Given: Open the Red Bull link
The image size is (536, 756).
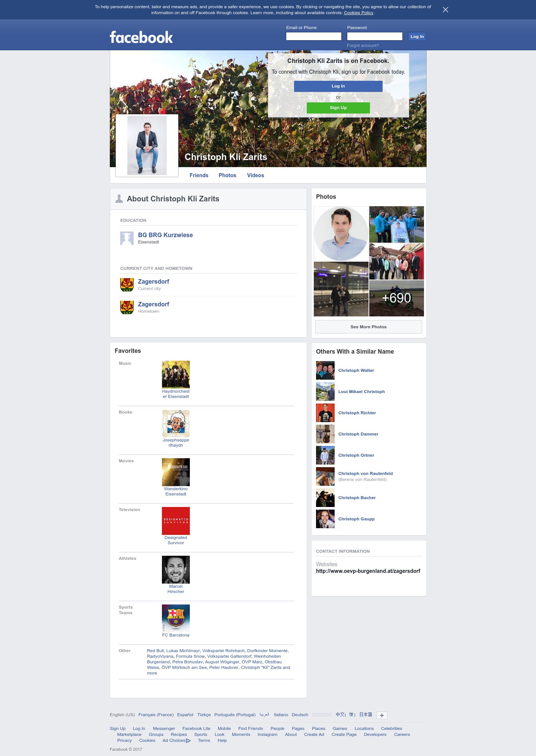Looking at the screenshot, I should pyautogui.click(x=155, y=651).
